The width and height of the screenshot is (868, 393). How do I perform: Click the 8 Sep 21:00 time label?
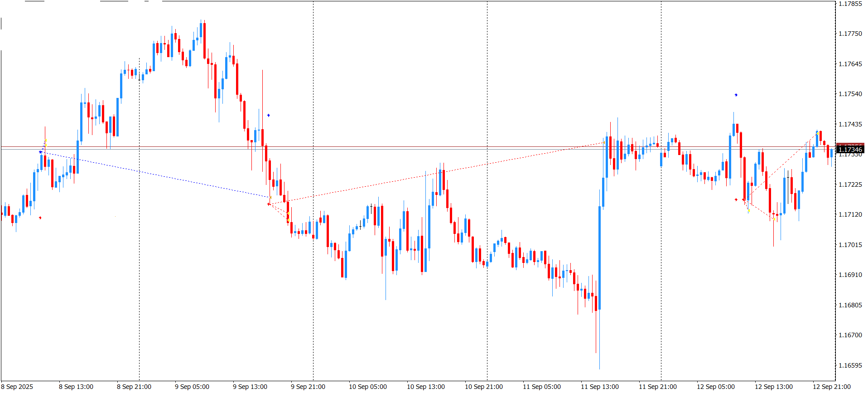click(134, 387)
